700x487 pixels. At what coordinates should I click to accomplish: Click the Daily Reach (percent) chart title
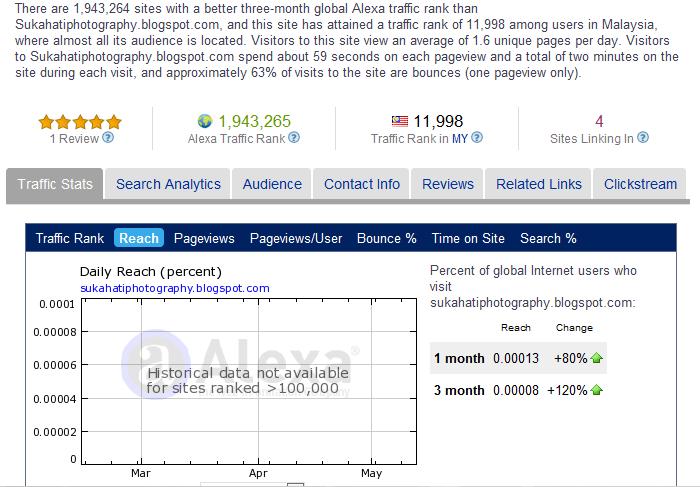[150, 272]
